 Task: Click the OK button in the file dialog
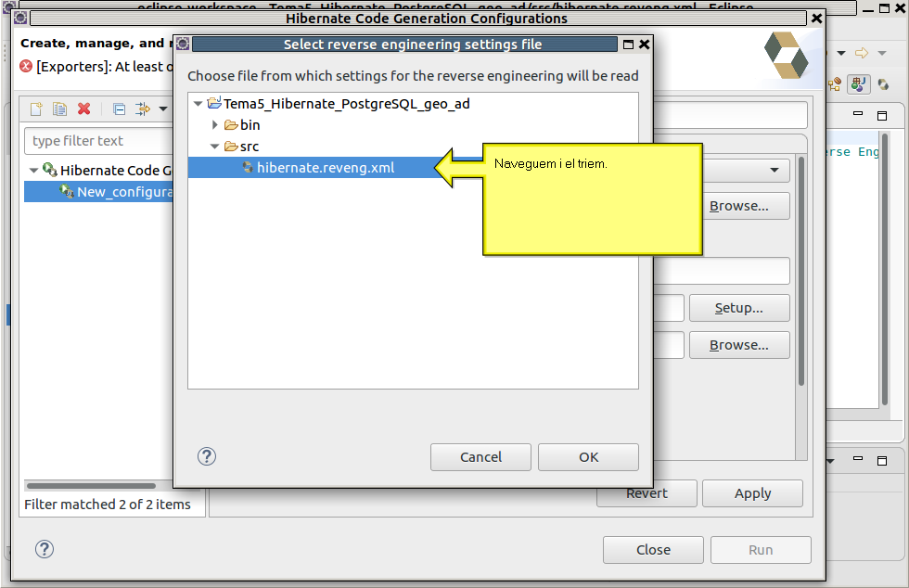point(588,457)
